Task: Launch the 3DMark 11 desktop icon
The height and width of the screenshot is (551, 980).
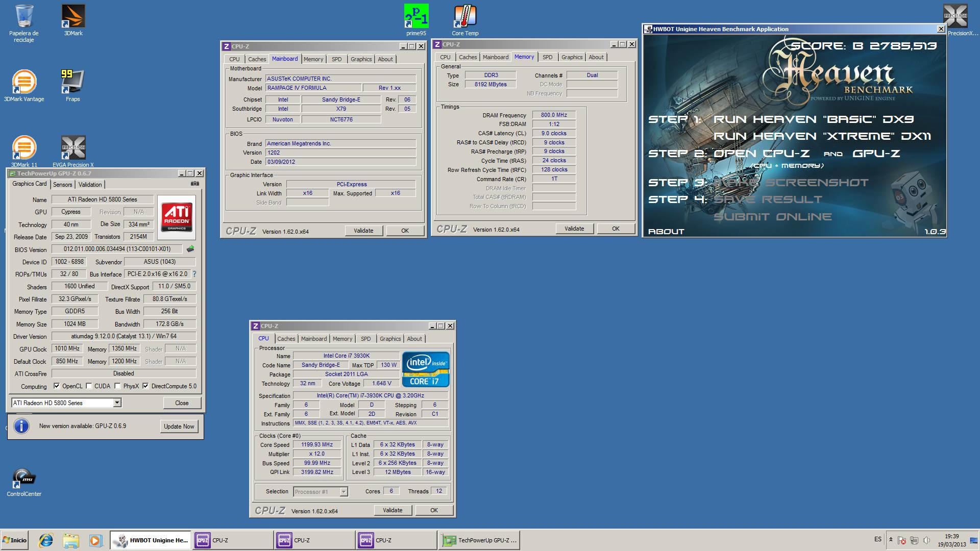Action: (24, 152)
